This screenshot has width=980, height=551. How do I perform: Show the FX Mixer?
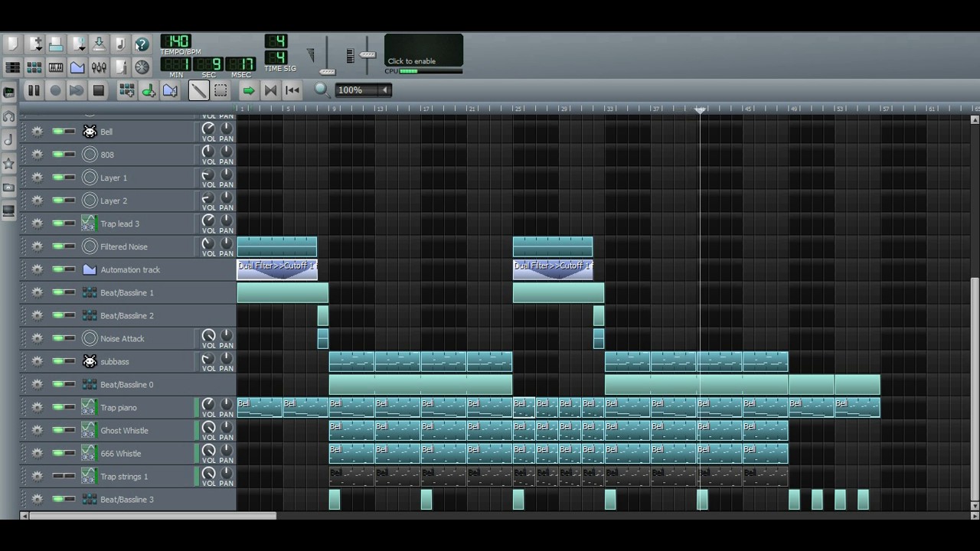pyautogui.click(x=99, y=67)
